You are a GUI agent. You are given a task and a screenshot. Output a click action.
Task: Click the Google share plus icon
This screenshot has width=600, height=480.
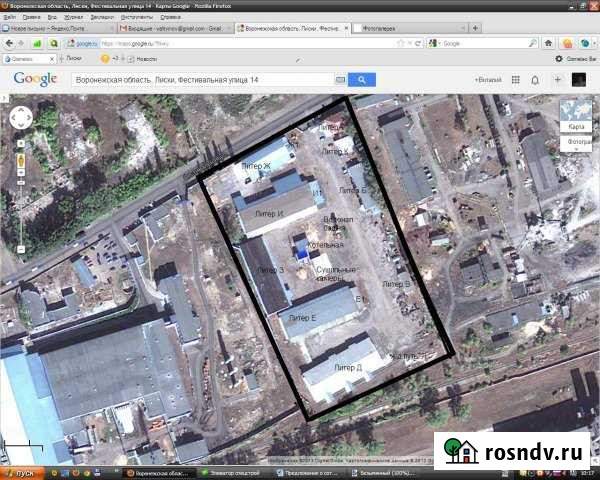[x=559, y=79]
